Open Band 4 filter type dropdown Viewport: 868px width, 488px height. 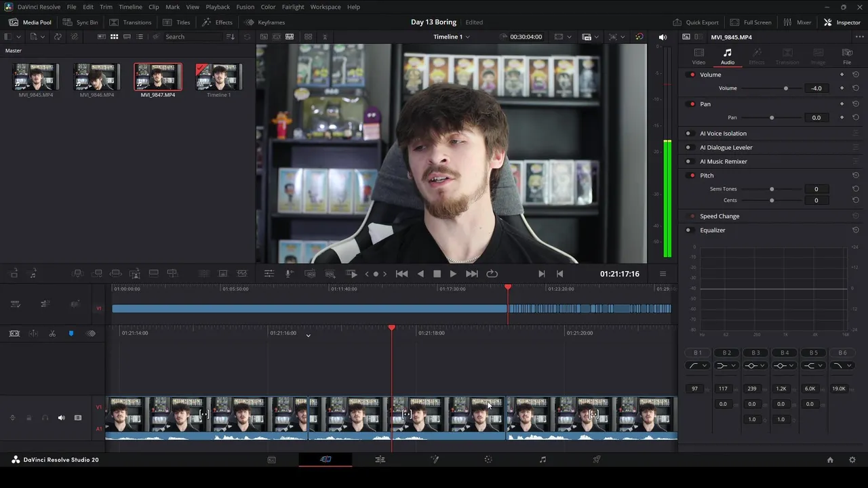pyautogui.click(x=785, y=365)
